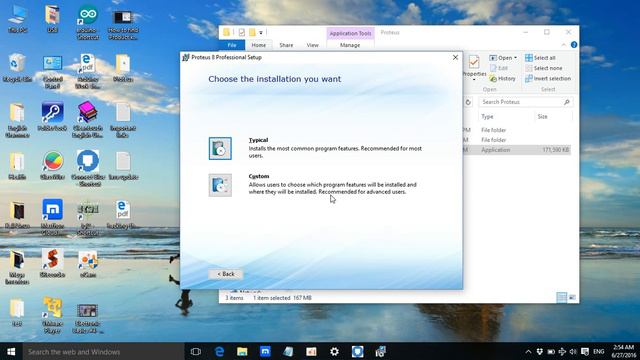Refresh the Explorer folder view
The width and height of the screenshot is (640, 360).
pyautogui.click(x=468, y=102)
